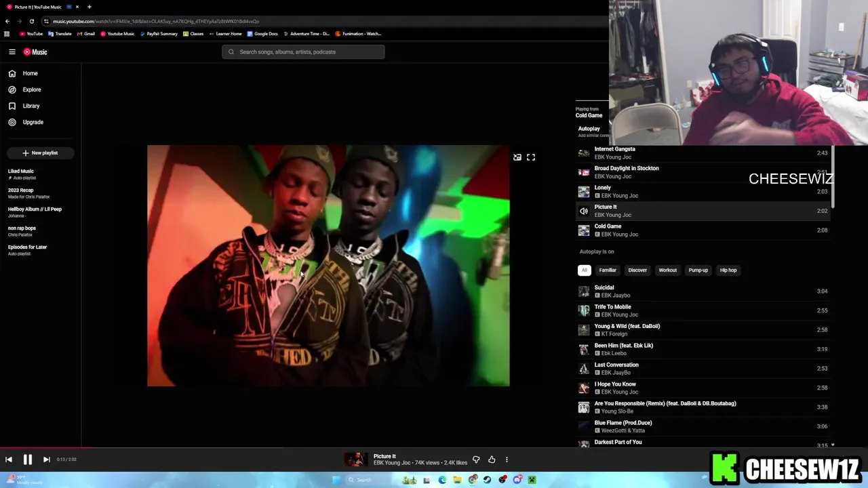Play Lonely from queue
Image resolution: width=868 pixels, height=488 pixels.
pos(702,191)
